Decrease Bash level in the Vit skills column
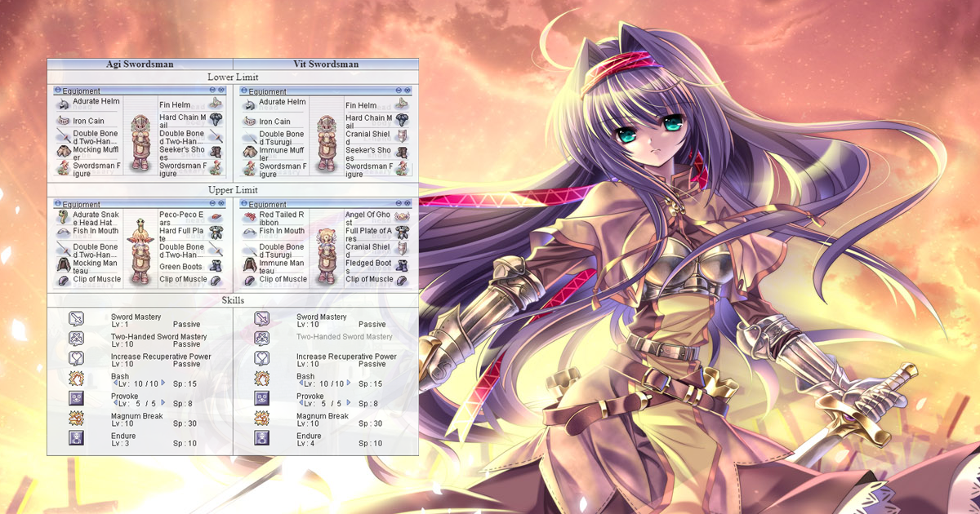This screenshot has height=514, width=980. tap(299, 383)
